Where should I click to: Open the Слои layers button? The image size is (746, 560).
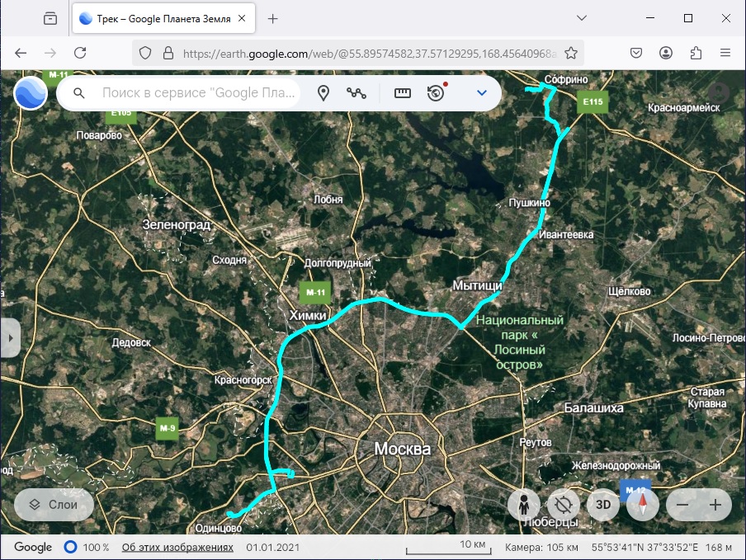(x=54, y=504)
